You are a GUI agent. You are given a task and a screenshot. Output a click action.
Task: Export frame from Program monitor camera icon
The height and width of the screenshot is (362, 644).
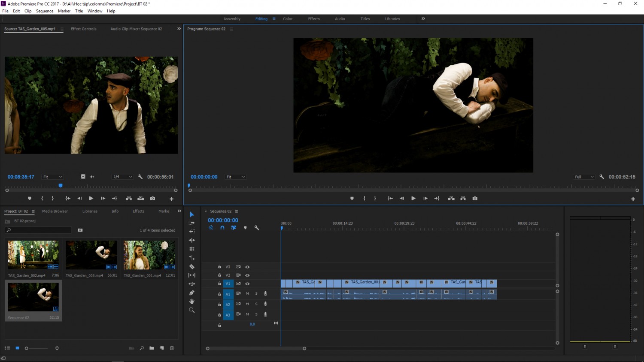(x=475, y=199)
